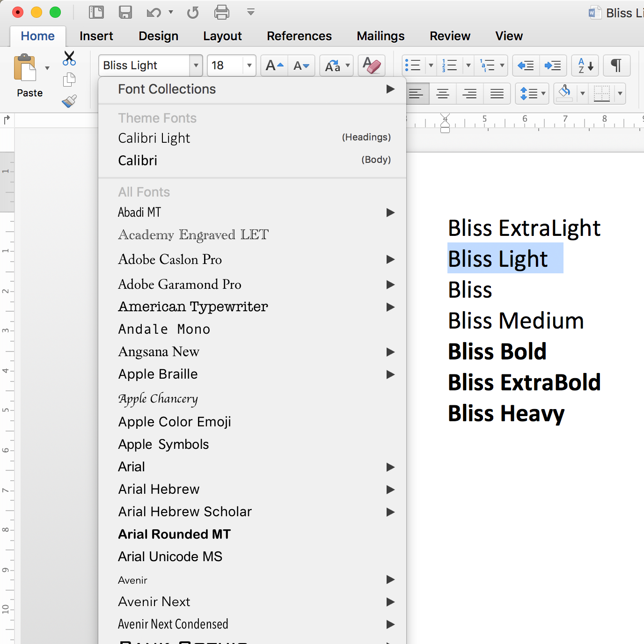Open the multilevel list dropdown arrow
The height and width of the screenshot is (644, 644).
(x=502, y=66)
